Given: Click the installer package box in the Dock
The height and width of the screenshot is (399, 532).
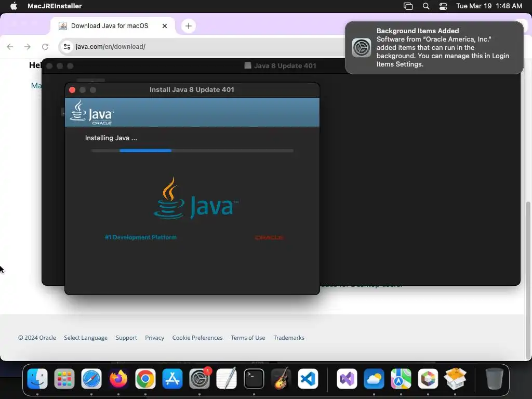Looking at the screenshot, I should [x=455, y=379].
